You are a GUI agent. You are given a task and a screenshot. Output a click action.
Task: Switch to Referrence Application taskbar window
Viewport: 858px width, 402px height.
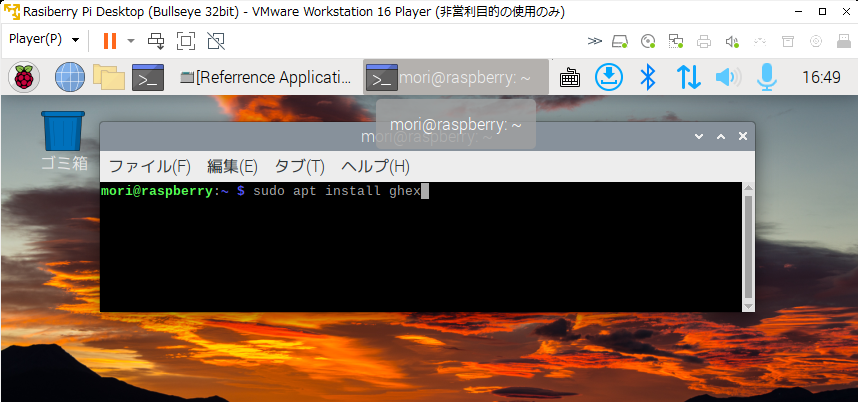click(x=266, y=78)
